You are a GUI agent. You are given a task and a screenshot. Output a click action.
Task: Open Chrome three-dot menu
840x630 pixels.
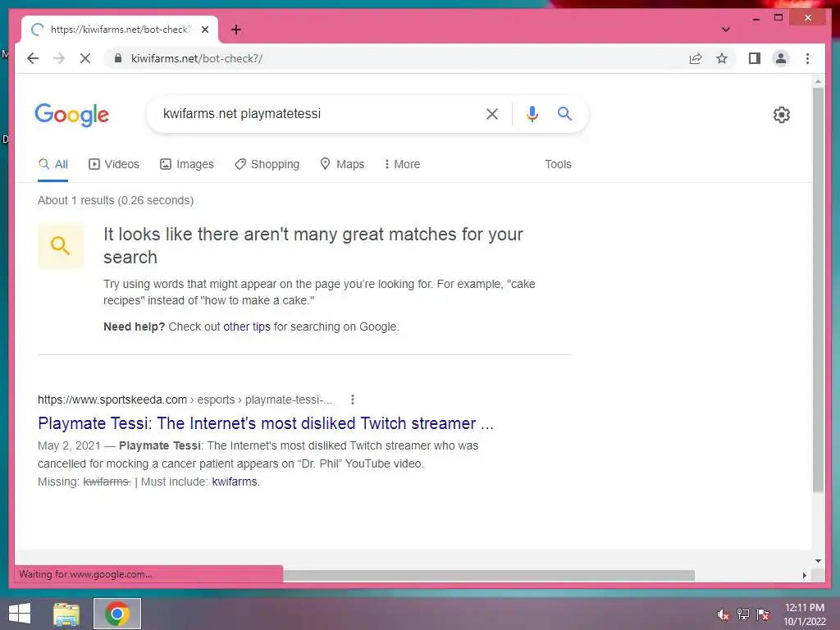(808, 58)
